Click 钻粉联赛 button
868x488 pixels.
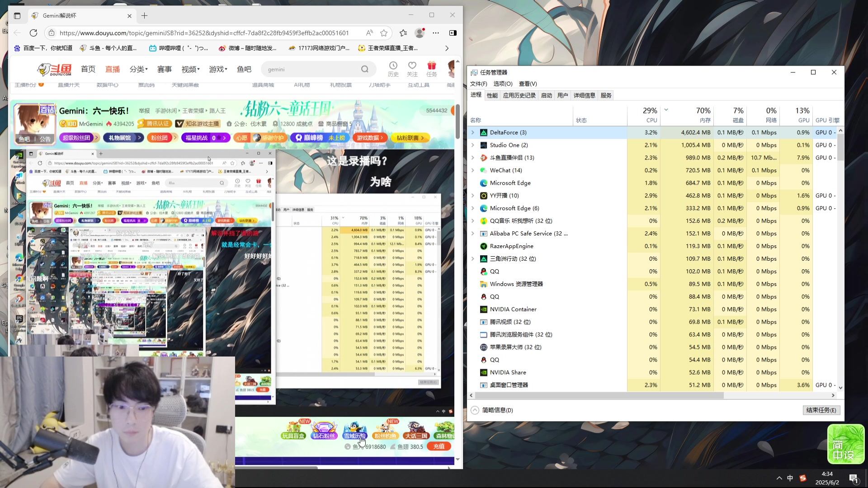(410, 138)
